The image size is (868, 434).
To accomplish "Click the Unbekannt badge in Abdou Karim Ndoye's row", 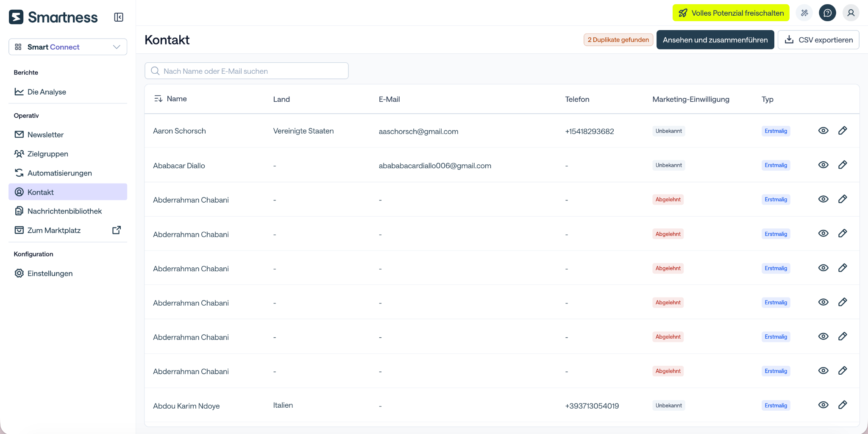I will (x=669, y=406).
